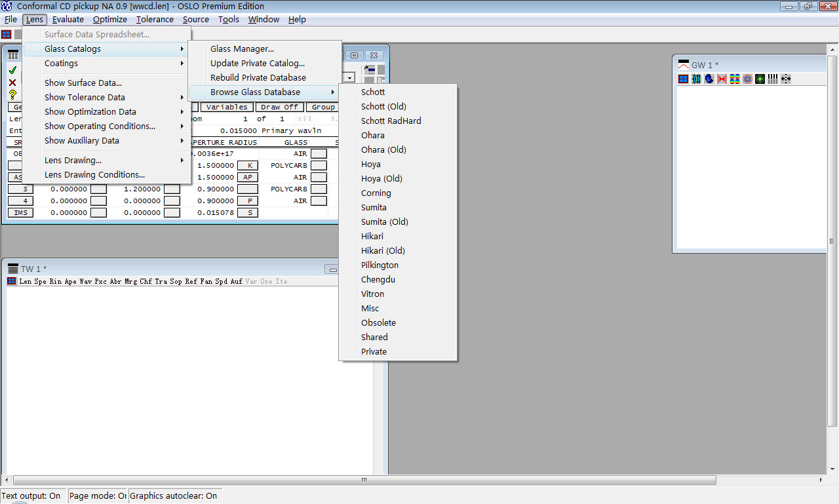The image size is (839, 504).
Task: Expand Show Tolerance Data submenu
Action: [105, 98]
